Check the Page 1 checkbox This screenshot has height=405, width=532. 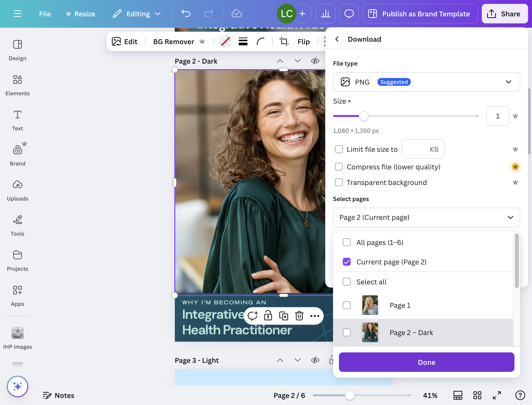coord(347,305)
